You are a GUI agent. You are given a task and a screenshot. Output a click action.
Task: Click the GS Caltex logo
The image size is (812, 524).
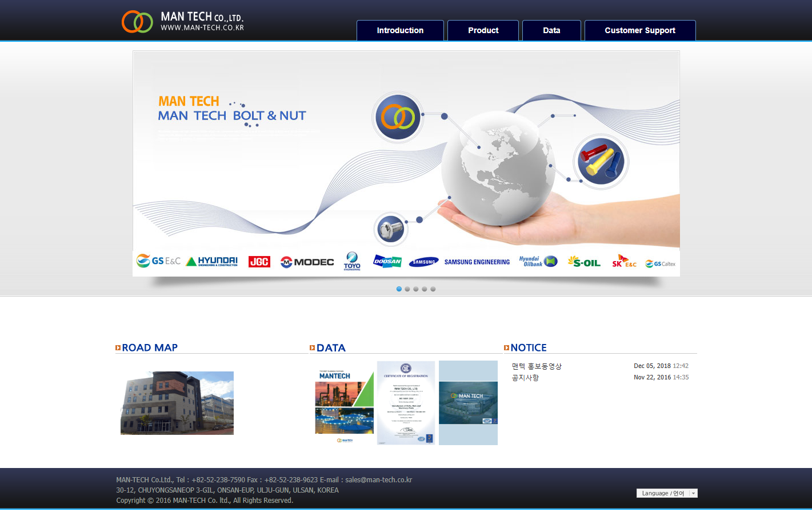pos(661,263)
